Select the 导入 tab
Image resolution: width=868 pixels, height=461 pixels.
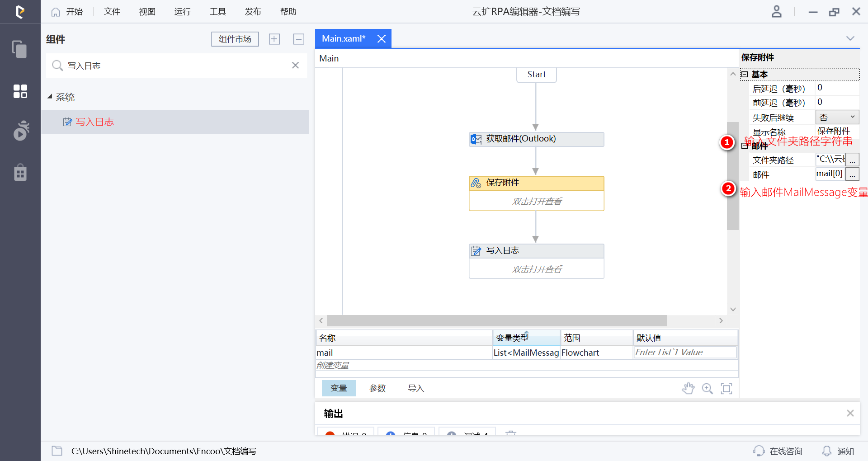(x=416, y=388)
